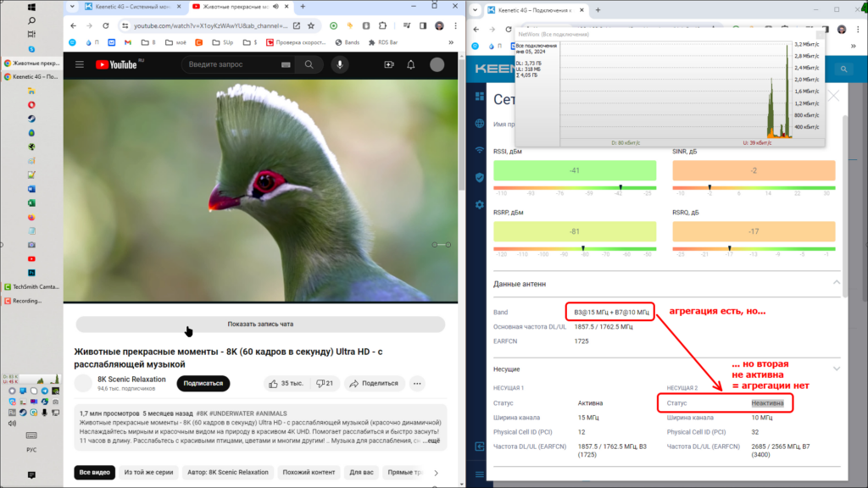
Task: Click the Поделиться share button
Action: [x=374, y=384]
